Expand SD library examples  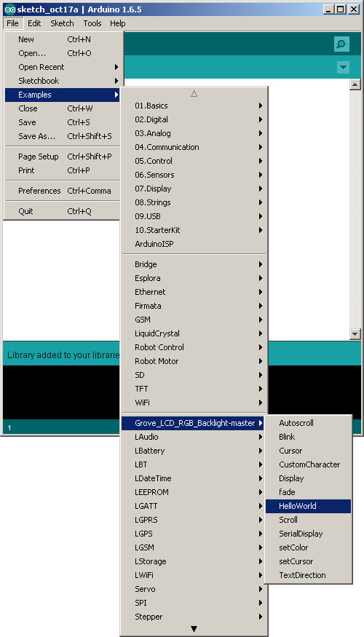coord(194,375)
